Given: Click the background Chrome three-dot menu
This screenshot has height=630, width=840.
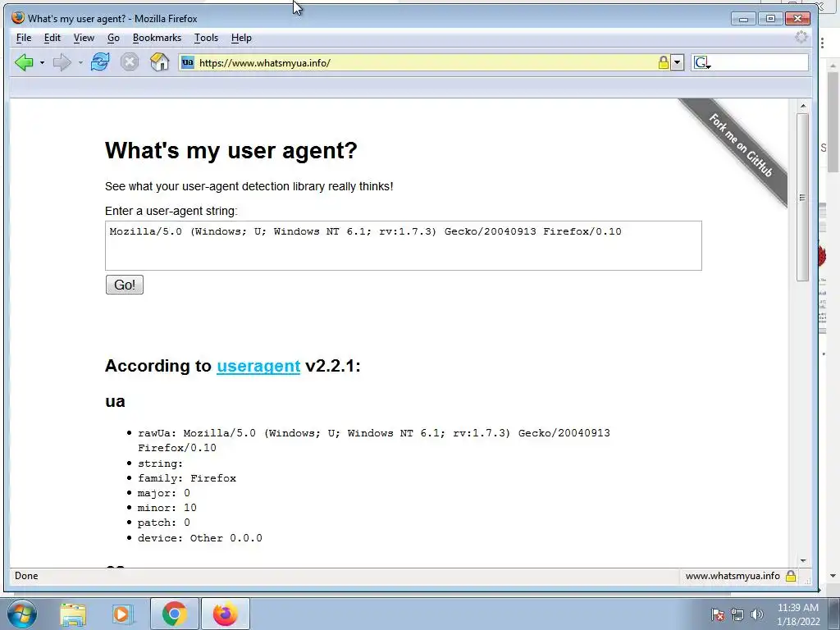Looking at the screenshot, I should (822, 43).
